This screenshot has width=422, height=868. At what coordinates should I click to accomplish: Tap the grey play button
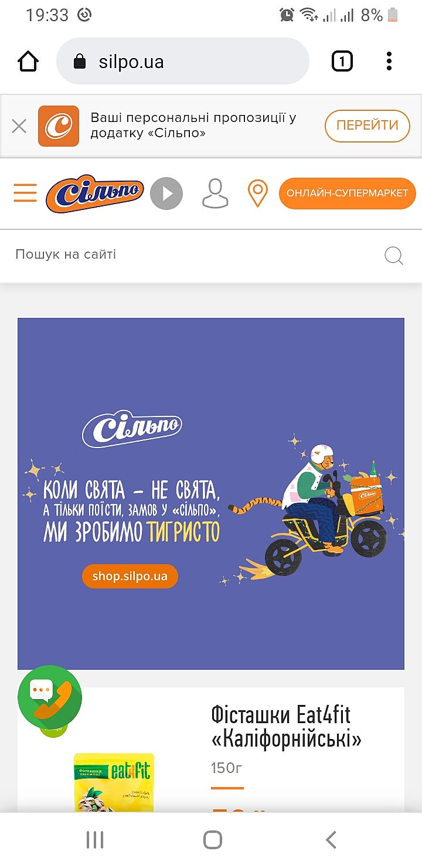pos(166,194)
